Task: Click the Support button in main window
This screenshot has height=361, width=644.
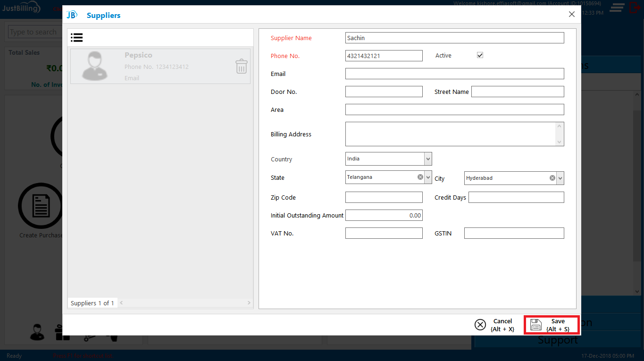Action: (558, 340)
